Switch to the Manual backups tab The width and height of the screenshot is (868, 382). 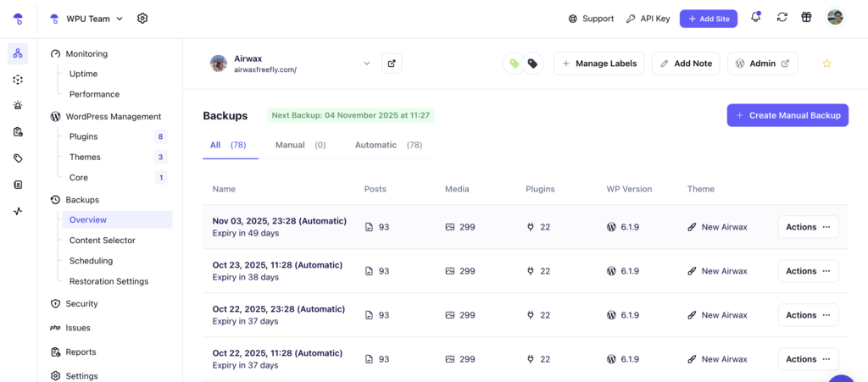point(300,145)
